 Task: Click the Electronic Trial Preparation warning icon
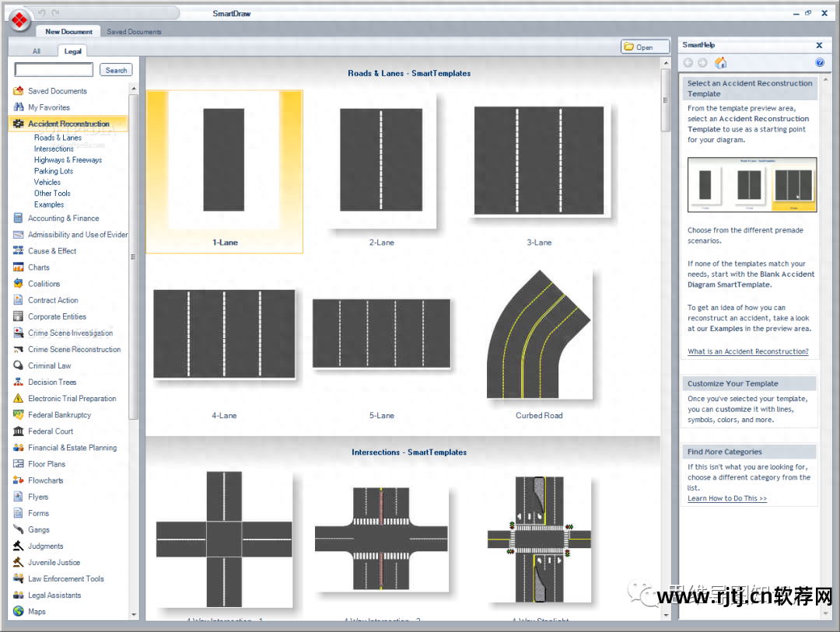coord(18,398)
